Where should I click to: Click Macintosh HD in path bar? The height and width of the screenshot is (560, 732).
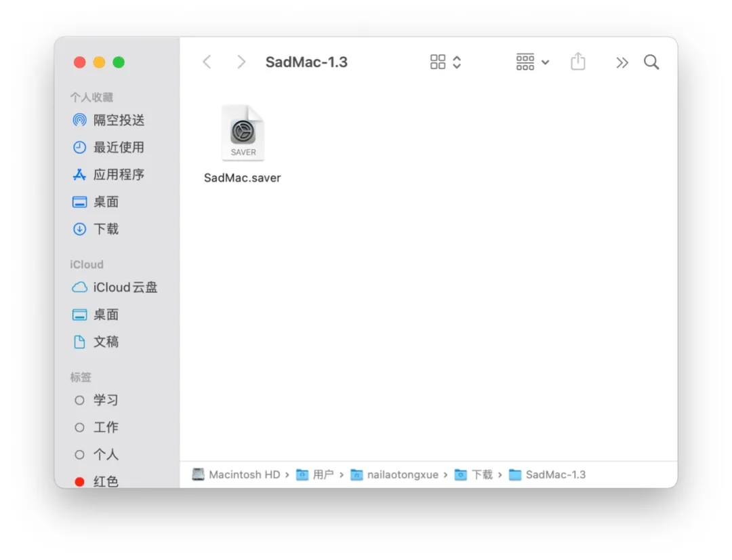pyautogui.click(x=237, y=475)
